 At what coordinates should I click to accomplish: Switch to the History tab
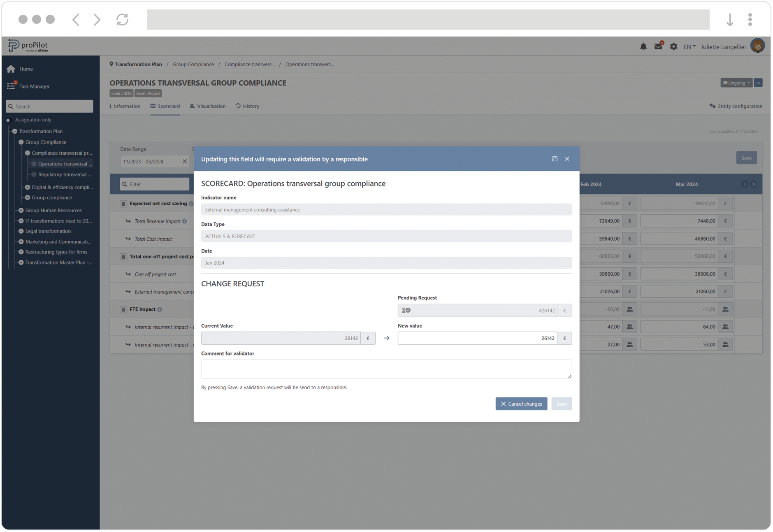[248, 106]
